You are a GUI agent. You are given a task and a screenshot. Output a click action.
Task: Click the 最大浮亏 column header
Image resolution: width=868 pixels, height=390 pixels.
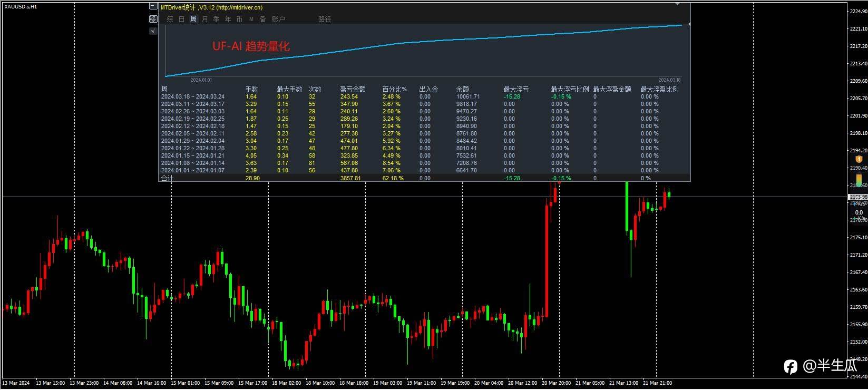point(516,89)
